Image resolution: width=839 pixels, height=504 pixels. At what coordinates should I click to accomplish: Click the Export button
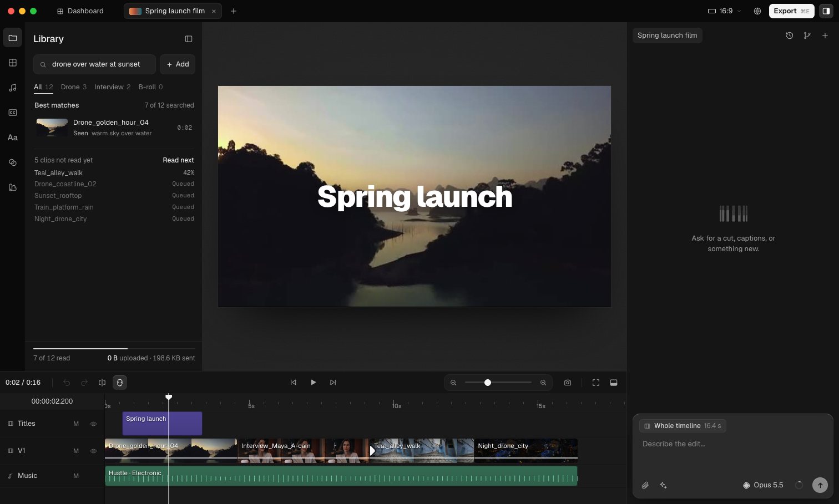coord(792,11)
